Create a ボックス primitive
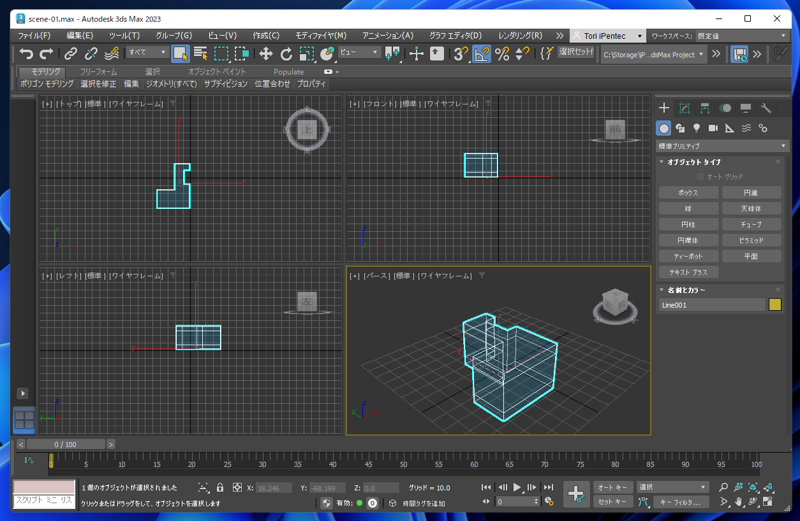The image size is (800, 521). (x=688, y=193)
